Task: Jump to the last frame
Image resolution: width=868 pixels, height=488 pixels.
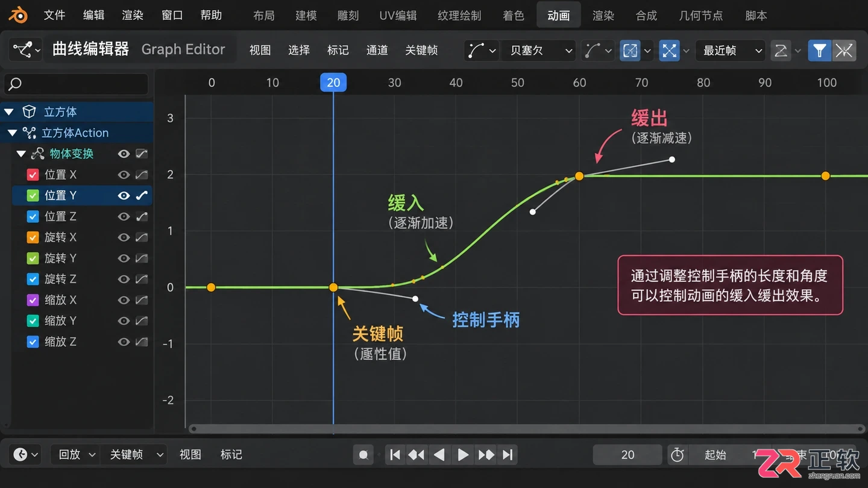Action: click(x=508, y=455)
